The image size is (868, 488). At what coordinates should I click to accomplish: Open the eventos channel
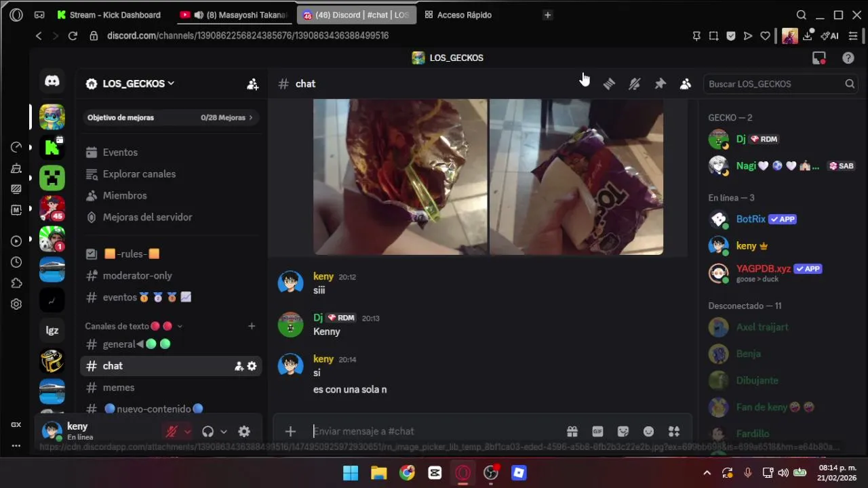(170, 298)
